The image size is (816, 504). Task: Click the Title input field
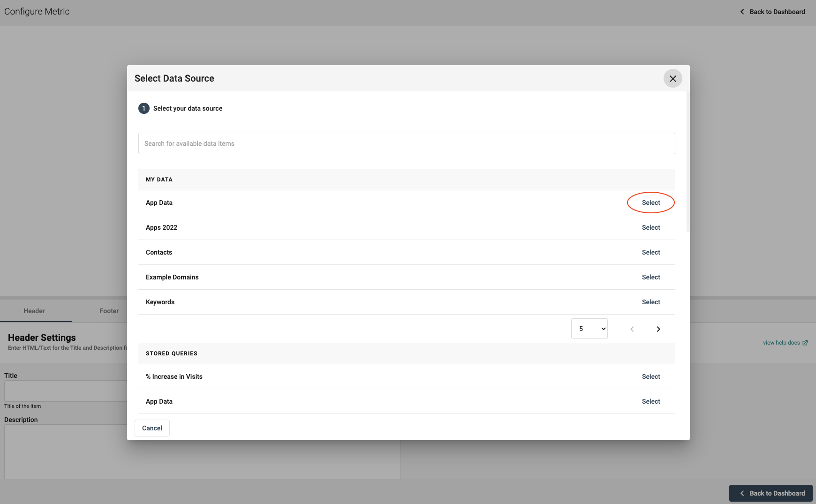[66, 391]
